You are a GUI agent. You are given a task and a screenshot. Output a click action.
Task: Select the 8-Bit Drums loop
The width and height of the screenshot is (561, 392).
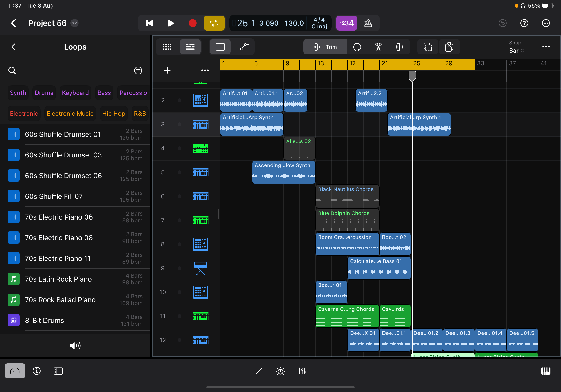click(x=75, y=320)
